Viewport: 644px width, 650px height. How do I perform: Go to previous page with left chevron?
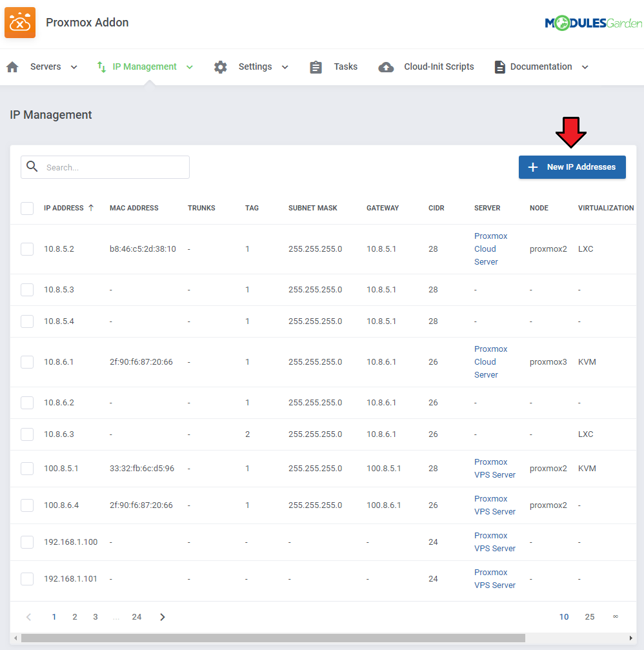coord(28,617)
